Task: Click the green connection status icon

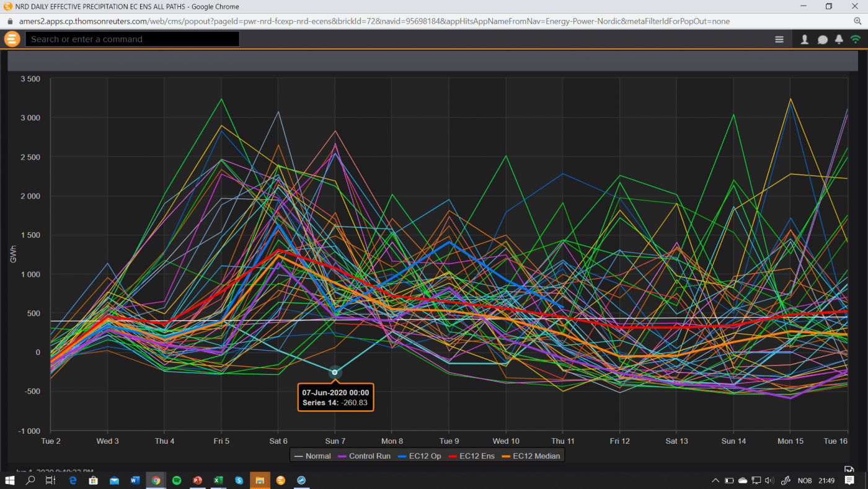Action: pyautogui.click(x=856, y=39)
